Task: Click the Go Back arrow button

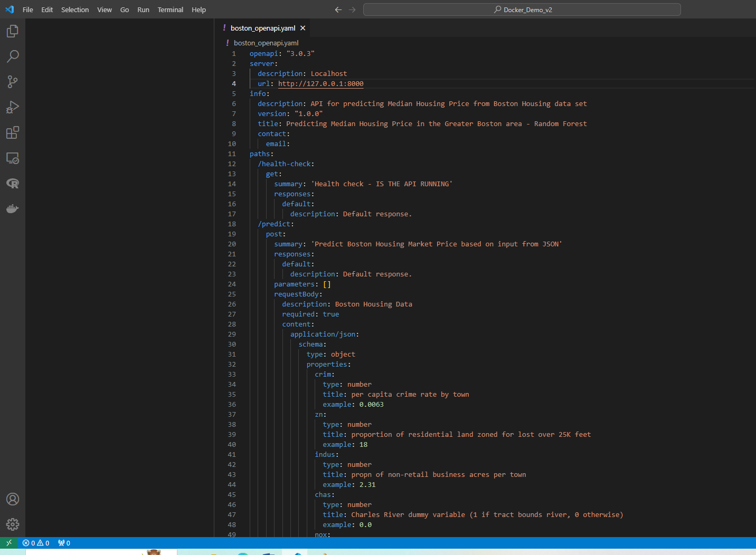Action: coord(338,9)
